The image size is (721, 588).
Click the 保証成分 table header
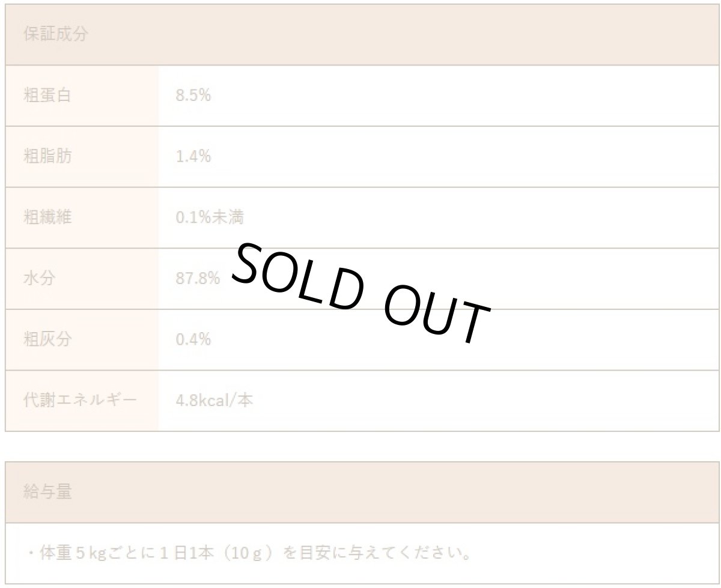[55, 34]
